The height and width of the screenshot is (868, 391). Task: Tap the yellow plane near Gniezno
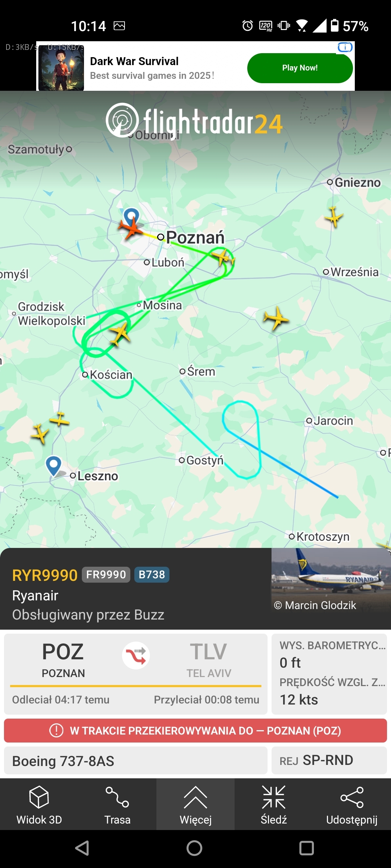click(334, 217)
